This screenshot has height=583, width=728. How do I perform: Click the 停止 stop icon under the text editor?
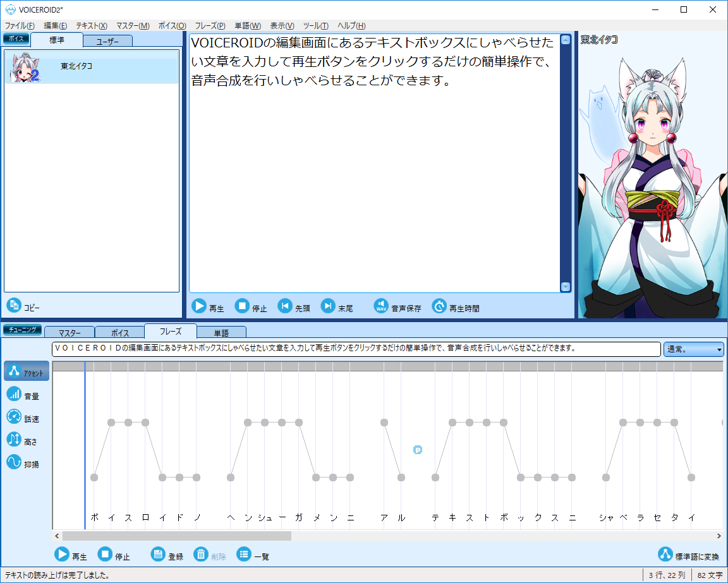pos(242,306)
